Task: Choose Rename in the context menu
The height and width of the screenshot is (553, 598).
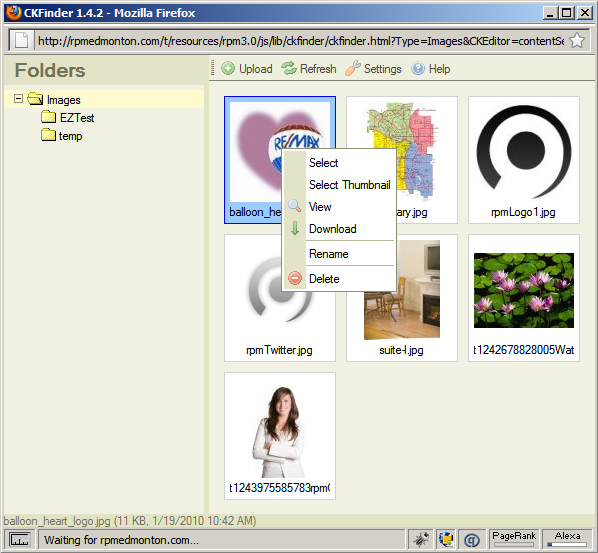Action: click(328, 254)
